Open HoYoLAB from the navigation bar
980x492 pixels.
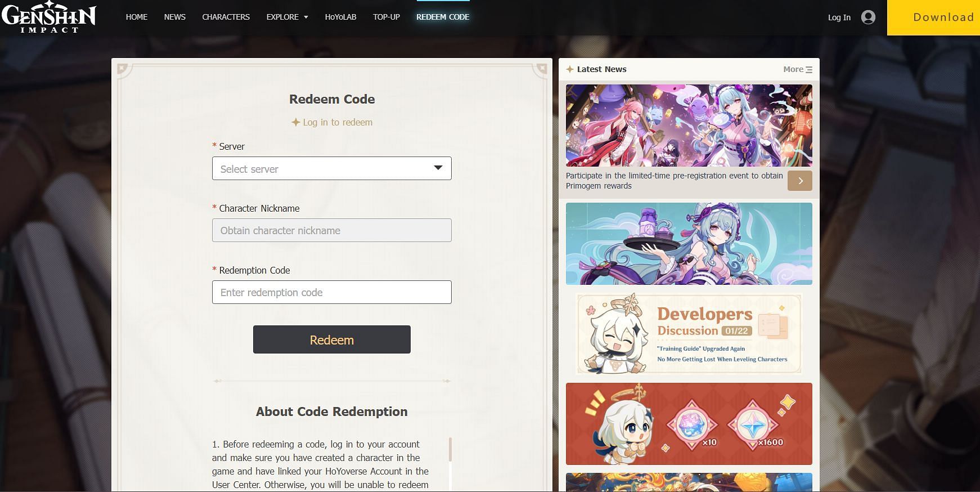point(340,17)
